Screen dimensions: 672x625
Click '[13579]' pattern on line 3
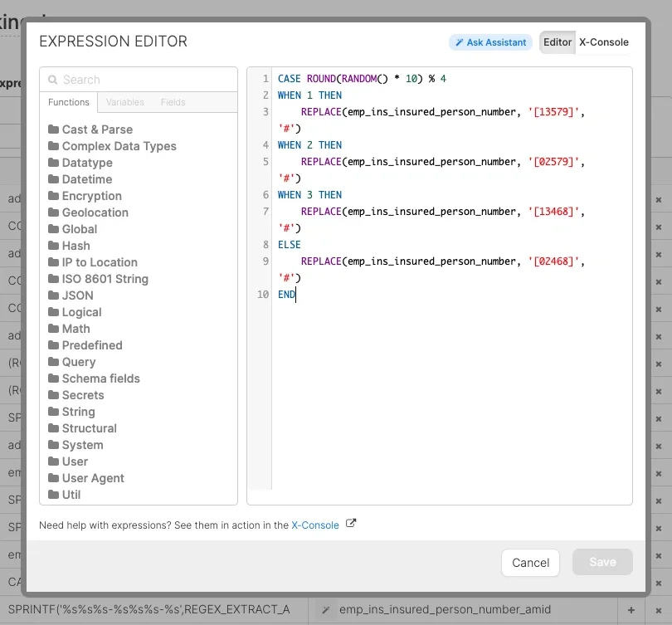pos(553,112)
